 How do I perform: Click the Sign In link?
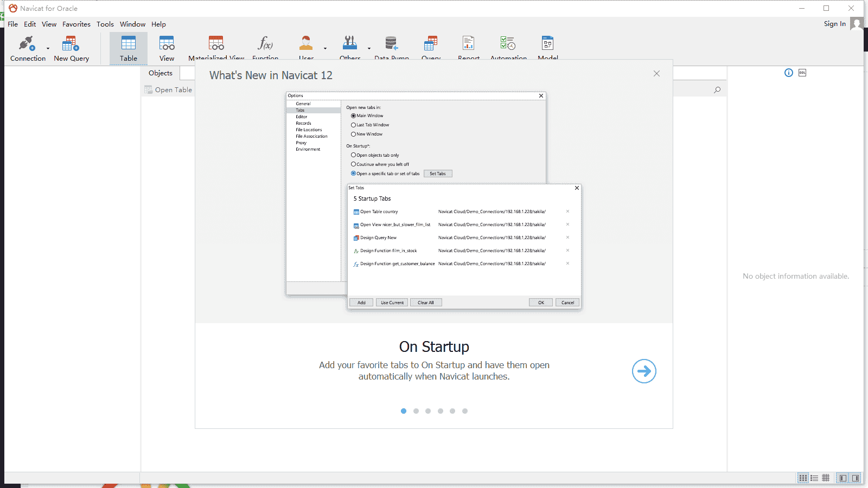[x=834, y=24]
